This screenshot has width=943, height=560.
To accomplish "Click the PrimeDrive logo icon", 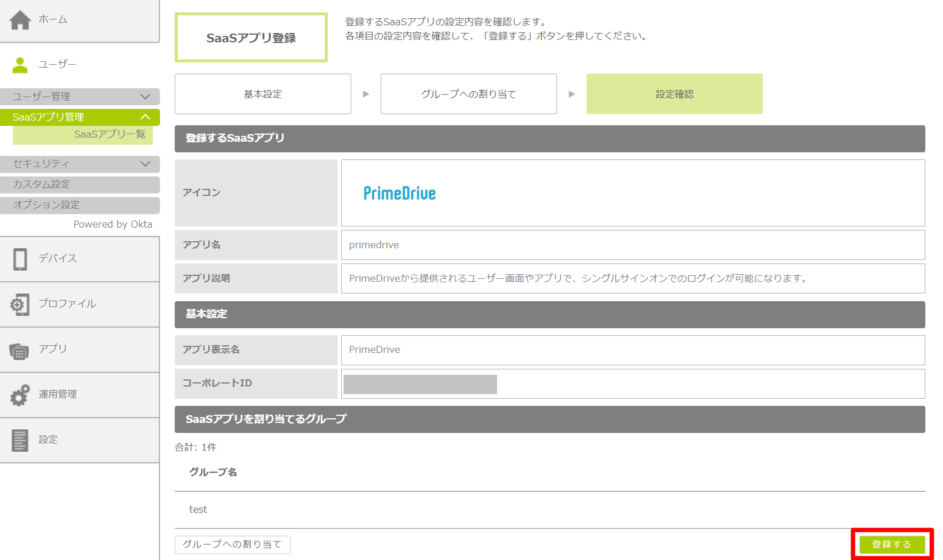I will pos(399,194).
